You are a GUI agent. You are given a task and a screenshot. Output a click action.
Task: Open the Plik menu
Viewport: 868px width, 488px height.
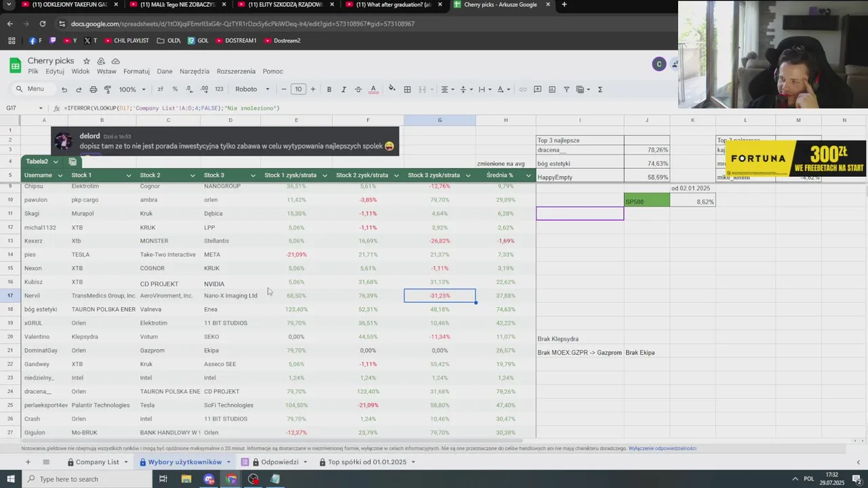(x=33, y=71)
